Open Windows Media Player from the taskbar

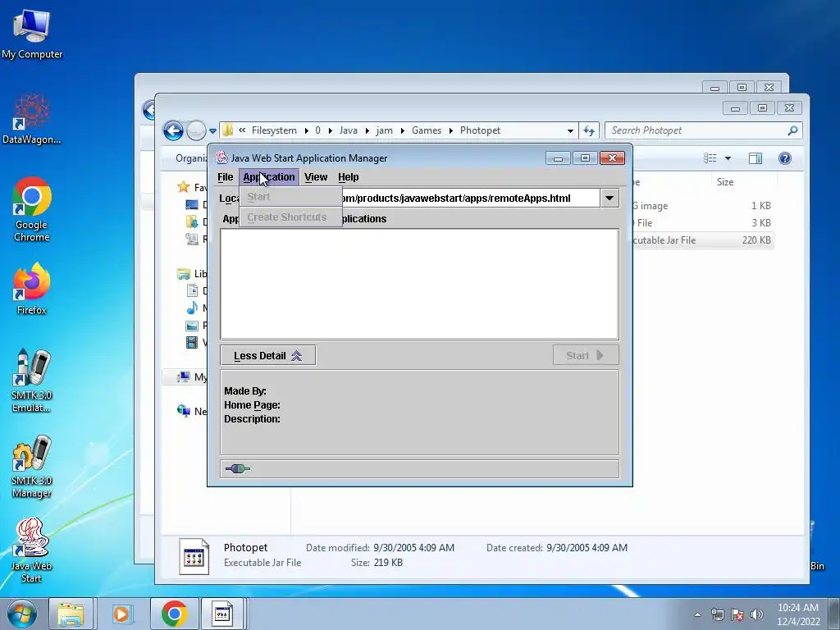pos(121,614)
